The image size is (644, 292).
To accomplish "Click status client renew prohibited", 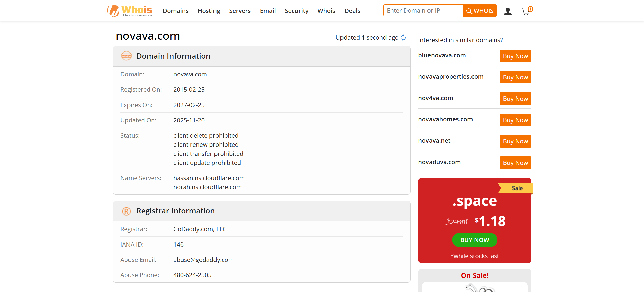I will pyautogui.click(x=206, y=145).
